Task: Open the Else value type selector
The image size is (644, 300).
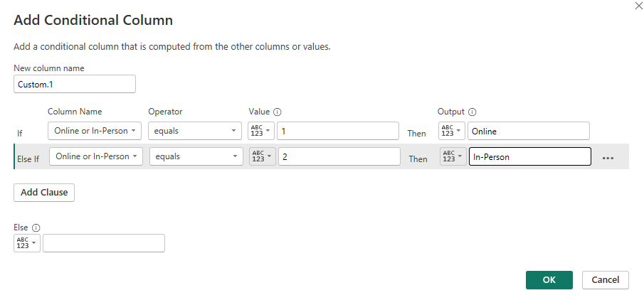Action: [26, 243]
